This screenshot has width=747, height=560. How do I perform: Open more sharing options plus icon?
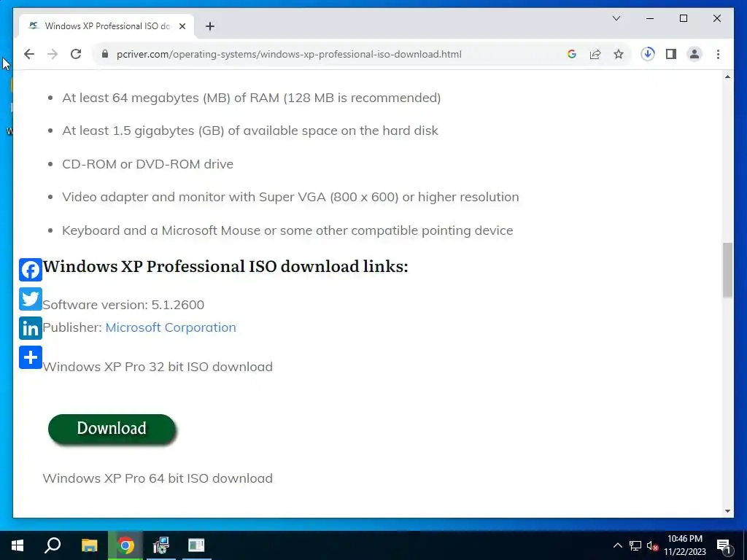[x=31, y=357]
